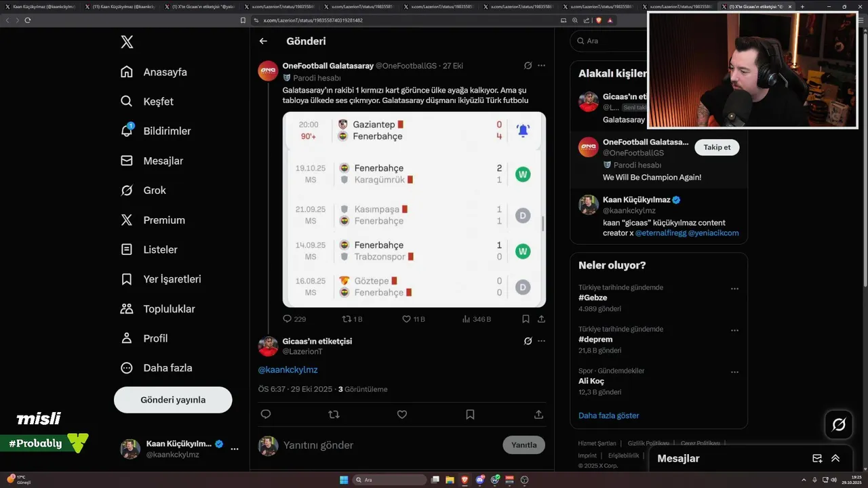Open Topluluklar communities

157,309
